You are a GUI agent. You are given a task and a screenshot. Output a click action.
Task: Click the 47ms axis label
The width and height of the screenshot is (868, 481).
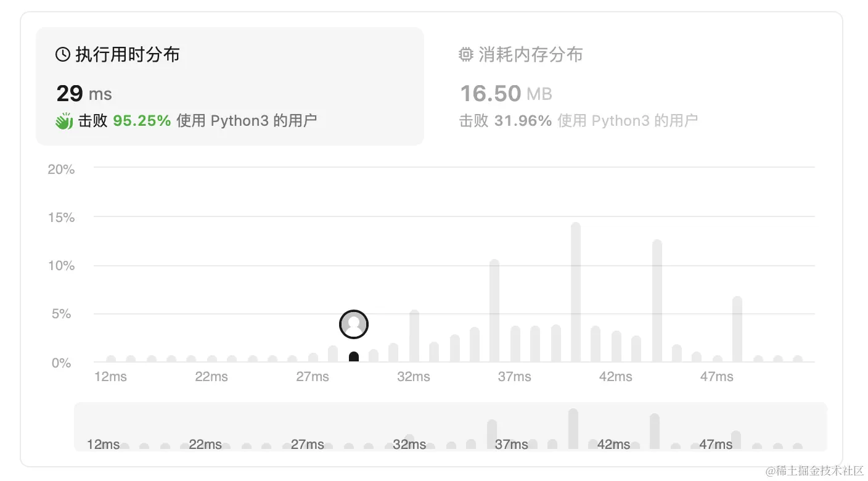pos(716,376)
